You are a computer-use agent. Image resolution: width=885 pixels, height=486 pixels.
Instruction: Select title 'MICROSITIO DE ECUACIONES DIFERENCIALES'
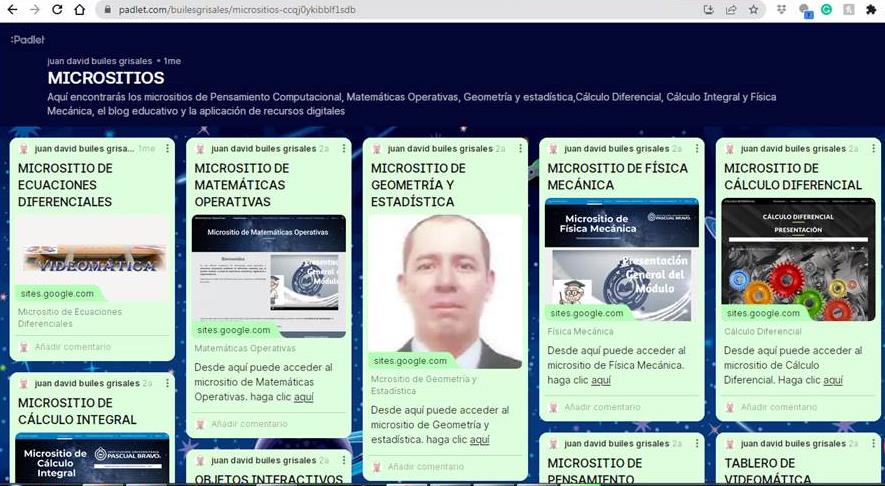click(x=65, y=185)
